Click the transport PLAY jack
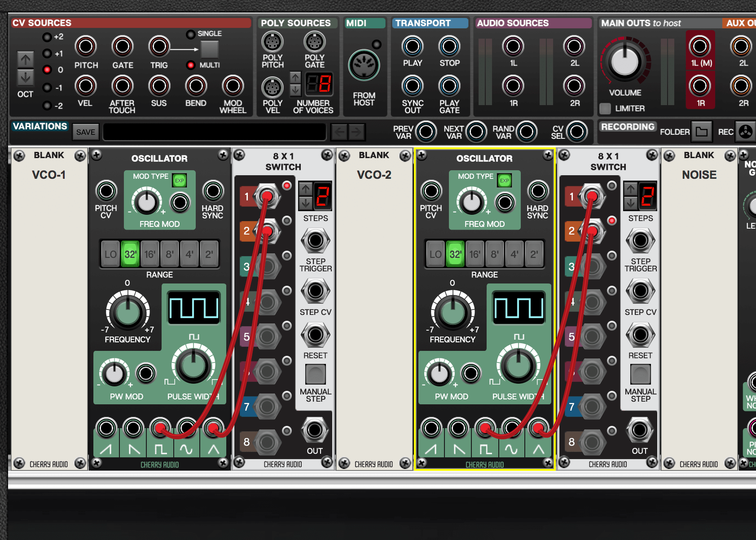The image size is (756, 540). pos(412,46)
